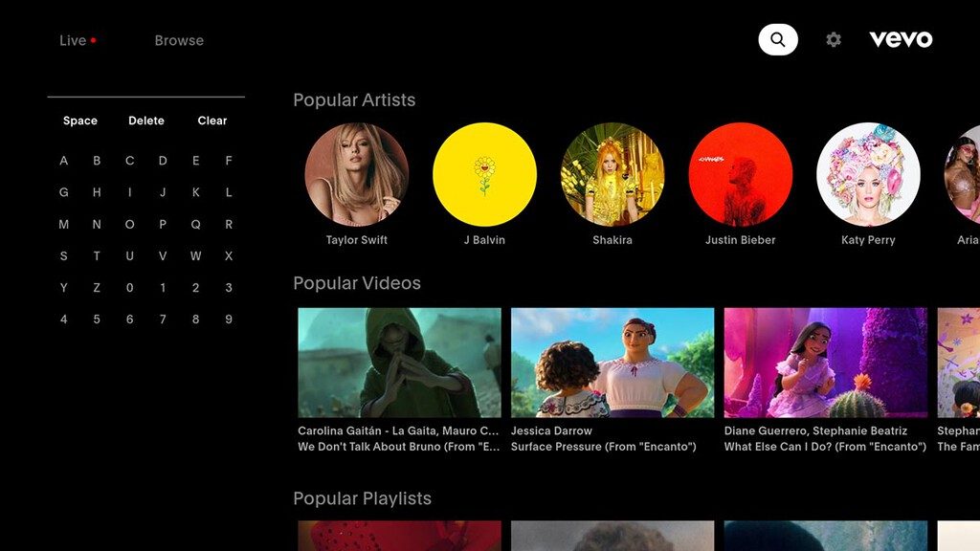Open the search magnifier icon
The image size is (980, 551).
coord(776,39)
